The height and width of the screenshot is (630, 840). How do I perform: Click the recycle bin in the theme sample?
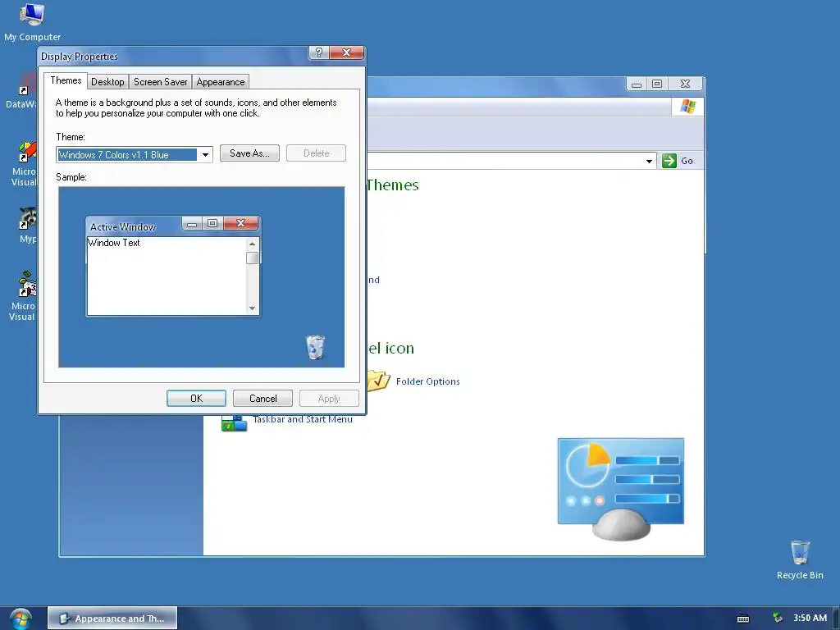tap(315, 347)
